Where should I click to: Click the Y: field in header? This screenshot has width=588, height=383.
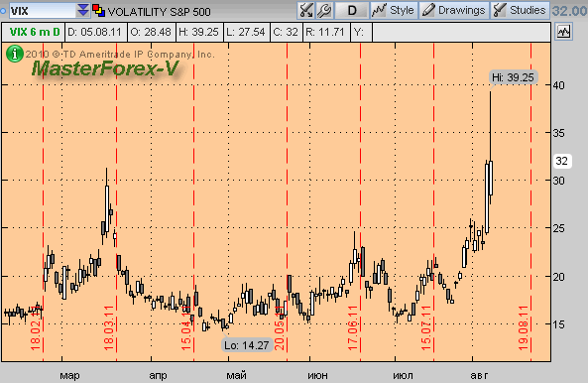[x=362, y=33]
